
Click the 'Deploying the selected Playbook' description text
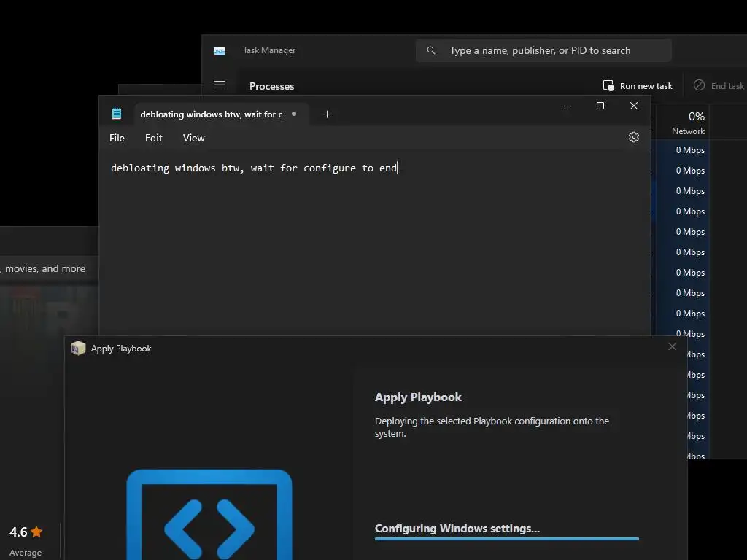492,427
